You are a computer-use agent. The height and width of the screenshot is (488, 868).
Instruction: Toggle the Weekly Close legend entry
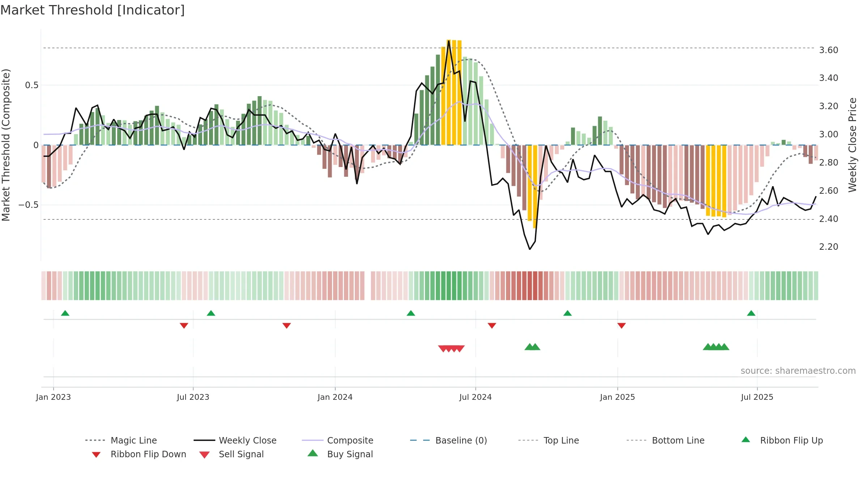coord(235,440)
